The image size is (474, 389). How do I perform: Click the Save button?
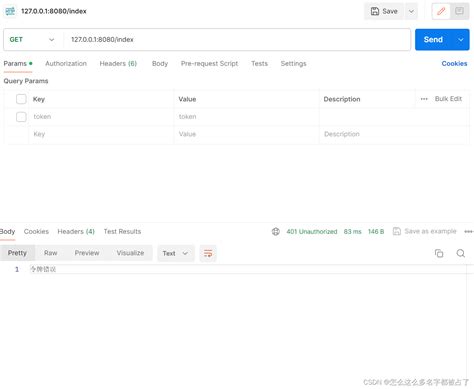(384, 11)
